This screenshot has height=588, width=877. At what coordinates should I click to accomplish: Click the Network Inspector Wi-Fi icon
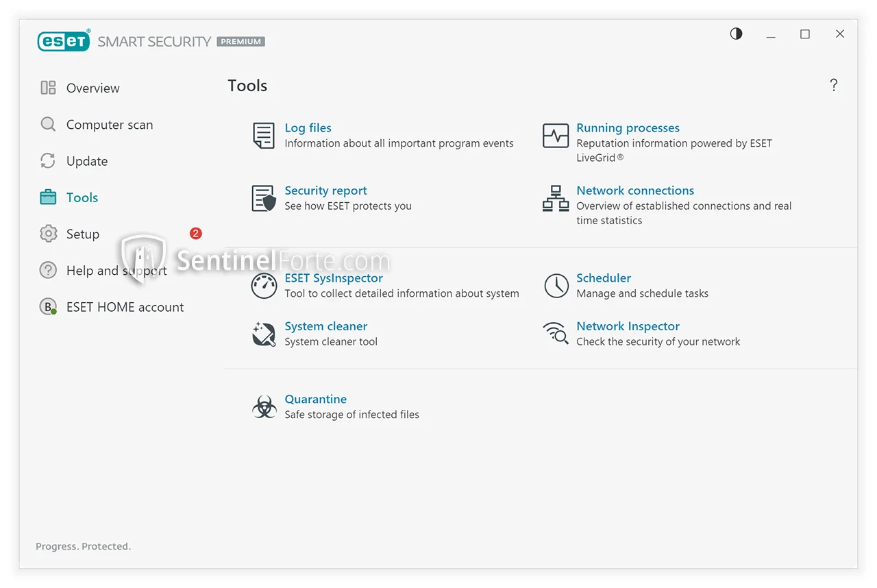click(x=556, y=334)
